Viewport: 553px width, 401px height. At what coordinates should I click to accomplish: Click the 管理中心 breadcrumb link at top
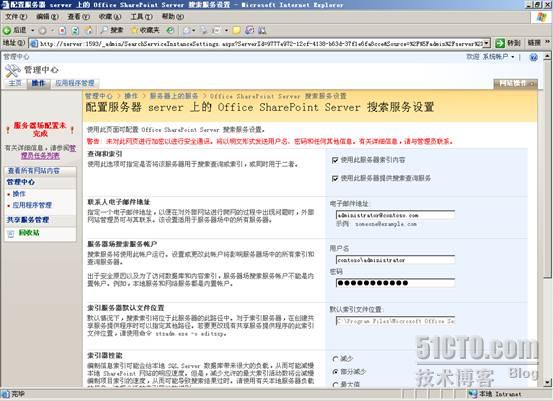[x=16, y=57]
